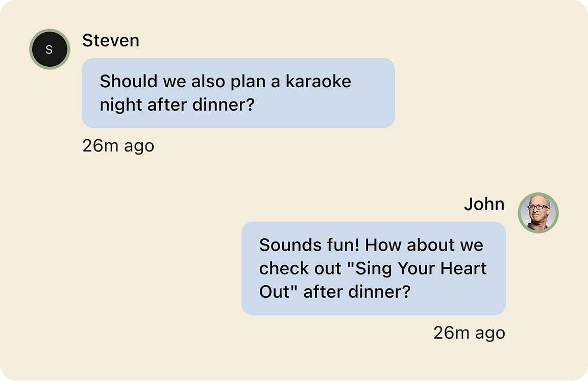Click the word "plan" in Steven's message
The height and width of the screenshot is (381, 588).
(249, 82)
